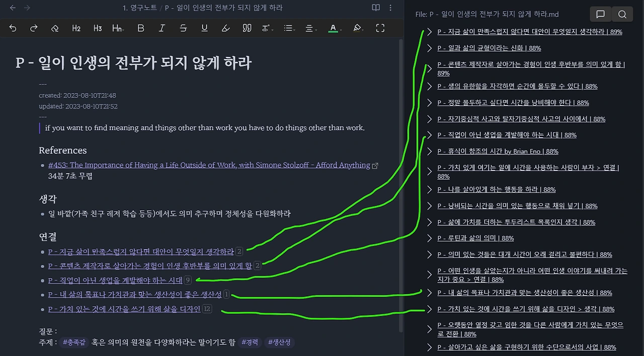Image resolution: width=644 pixels, height=356 pixels.
Task: Expand result '정말 몰두하고 싶다면' chevron
Action: coord(429,103)
